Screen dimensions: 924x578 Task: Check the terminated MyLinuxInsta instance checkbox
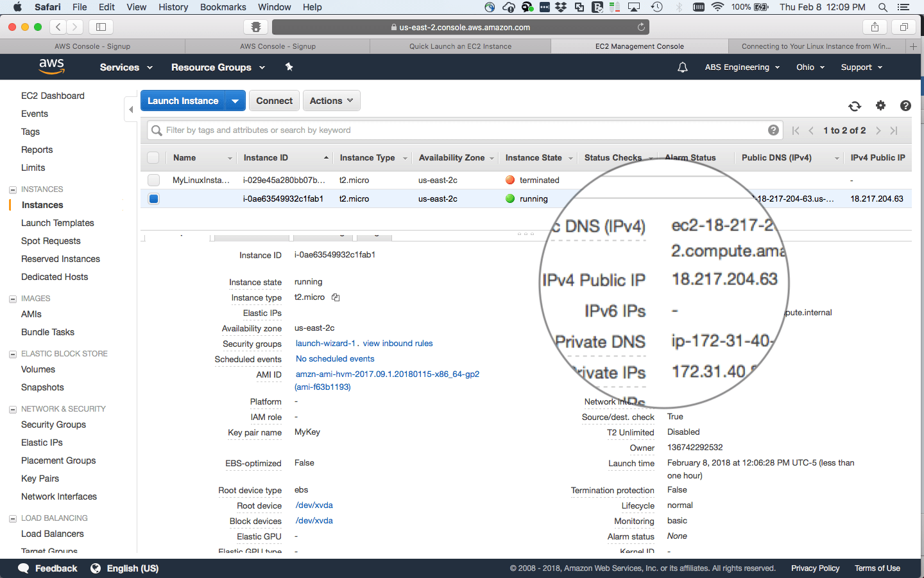(x=153, y=180)
